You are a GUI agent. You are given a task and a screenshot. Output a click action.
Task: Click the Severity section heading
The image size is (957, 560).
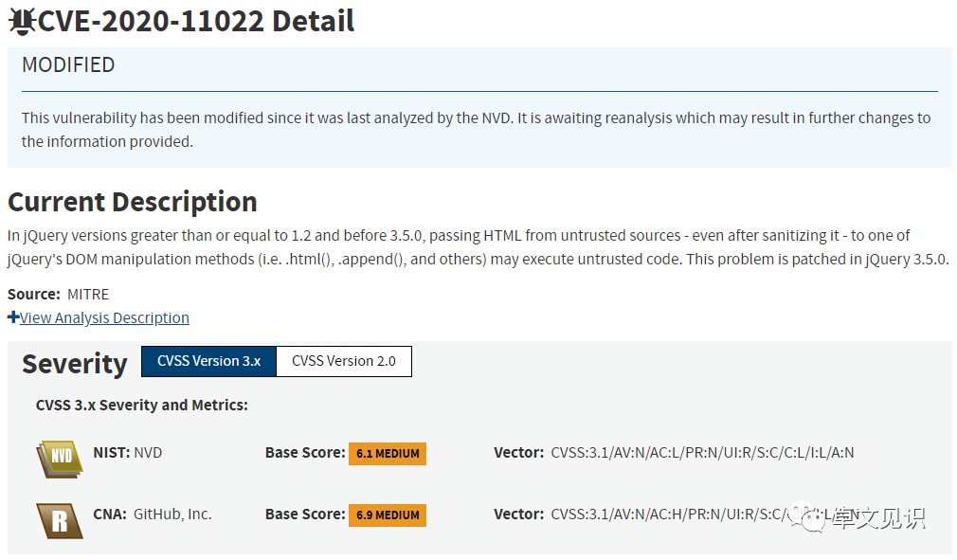coord(75,364)
